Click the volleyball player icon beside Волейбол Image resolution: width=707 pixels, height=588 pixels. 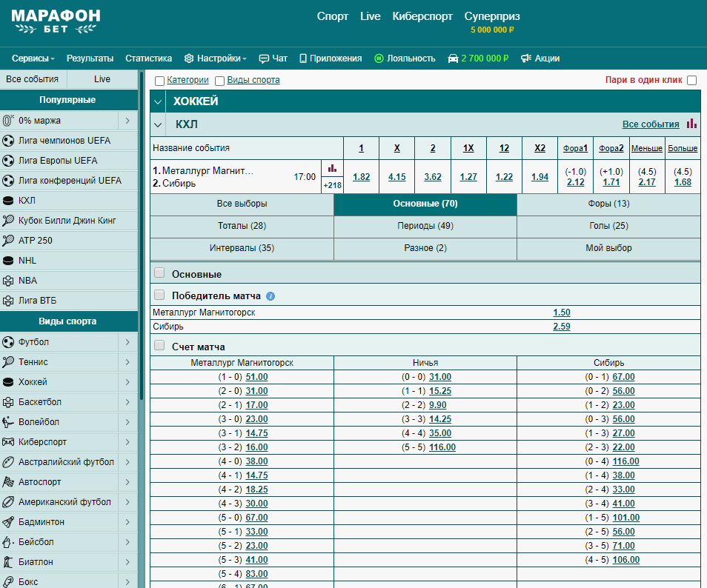pos(8,422)
